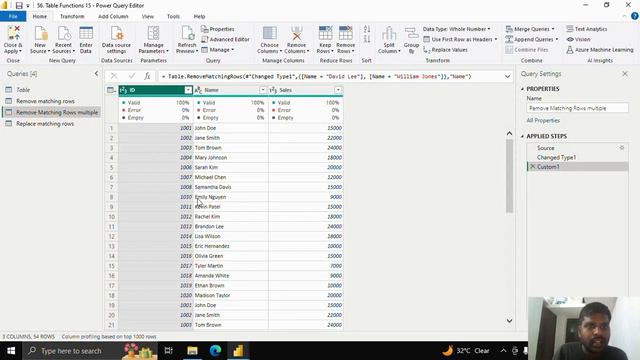This screenshot has width=640, height=360.
Task: Open File Explorer from taskbar
Action: pyautogui.click(x=192, y=351)
